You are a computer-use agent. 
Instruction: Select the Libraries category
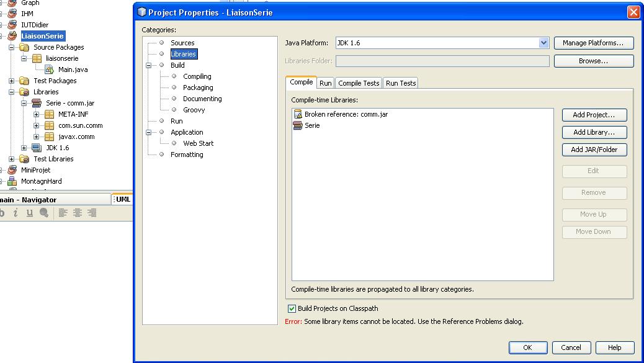click(184, 54)
